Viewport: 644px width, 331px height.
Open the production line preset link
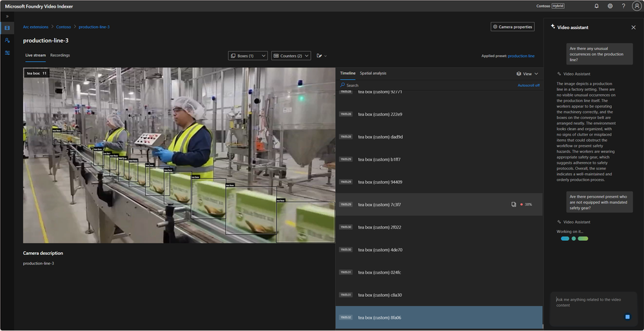tap(521, 56)
